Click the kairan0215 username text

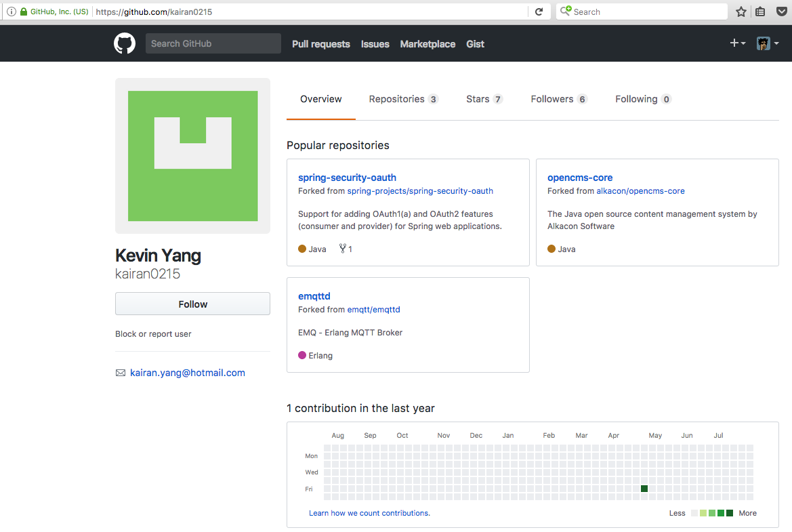click(x=148, y=274)
